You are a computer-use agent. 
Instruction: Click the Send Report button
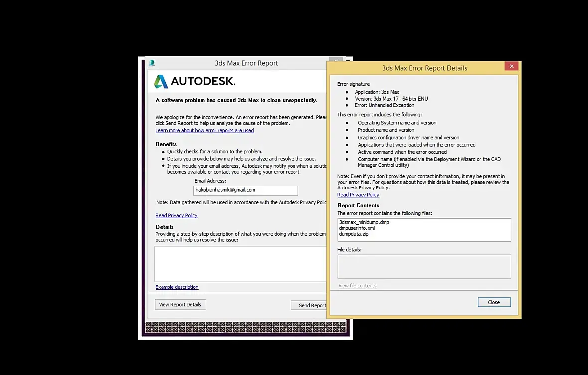point(309,305)
